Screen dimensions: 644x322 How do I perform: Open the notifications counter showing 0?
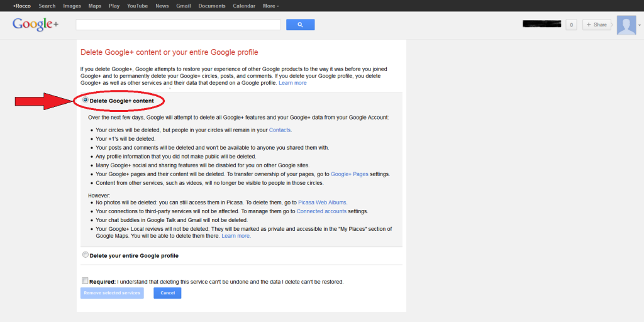pyautogui.click(x=571, y=25)
